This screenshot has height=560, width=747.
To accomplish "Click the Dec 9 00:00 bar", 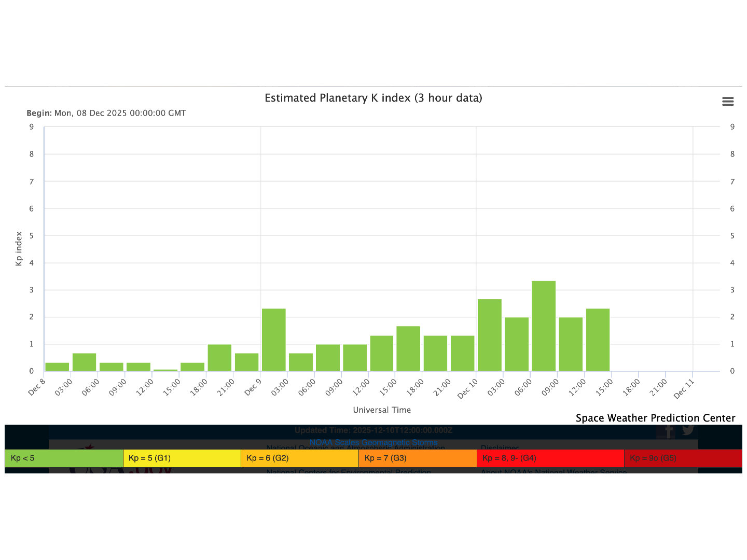I will click(x=273, y=340).
